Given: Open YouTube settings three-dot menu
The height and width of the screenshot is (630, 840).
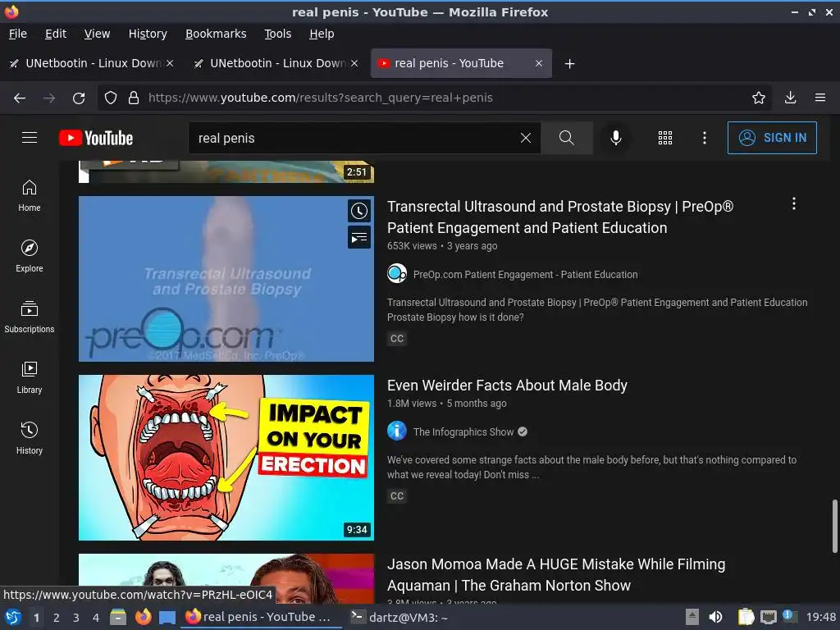Looking at the screenshot, I should [704, 138].
